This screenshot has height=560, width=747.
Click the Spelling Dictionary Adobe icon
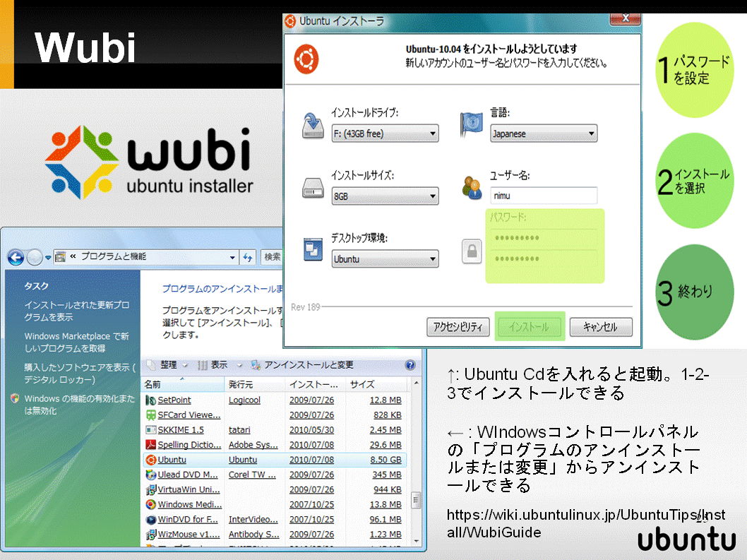point(150,445)
